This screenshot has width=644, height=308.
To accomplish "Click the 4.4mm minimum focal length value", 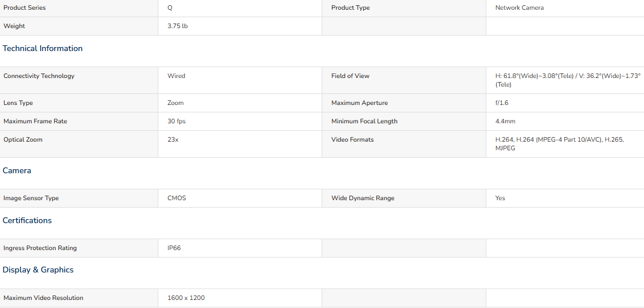I will pyautogui.click(x=505, y=122).
